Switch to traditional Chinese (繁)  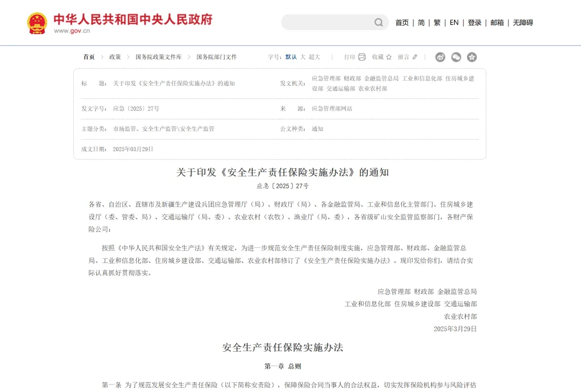pyautogui.click(x=437, y=23)
